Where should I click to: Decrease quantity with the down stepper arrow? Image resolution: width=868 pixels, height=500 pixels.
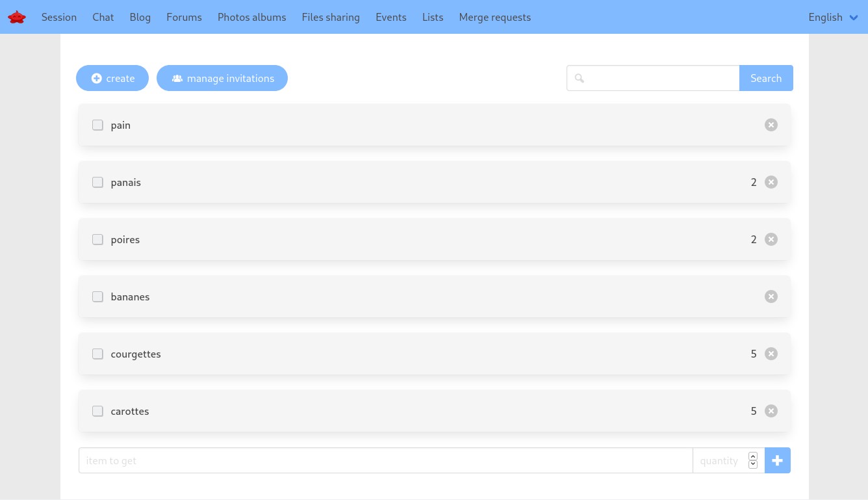[x=753, y=464]
